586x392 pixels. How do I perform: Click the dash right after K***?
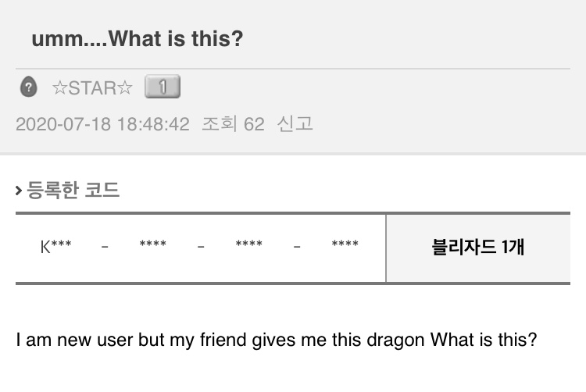coord(105,248)
